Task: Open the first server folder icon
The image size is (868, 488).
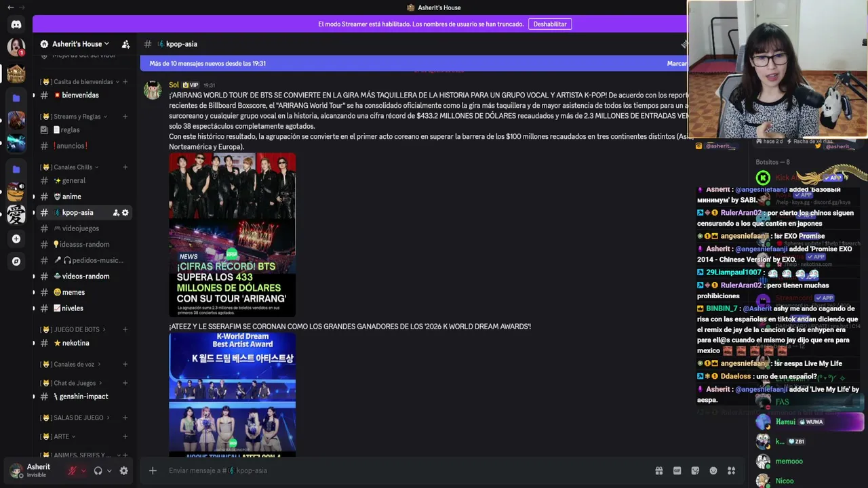Action: tap(16, 98)
